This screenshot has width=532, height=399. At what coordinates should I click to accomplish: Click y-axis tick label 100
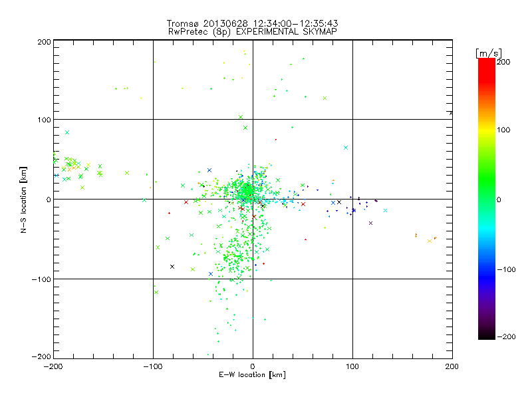(x=45, y=120)
